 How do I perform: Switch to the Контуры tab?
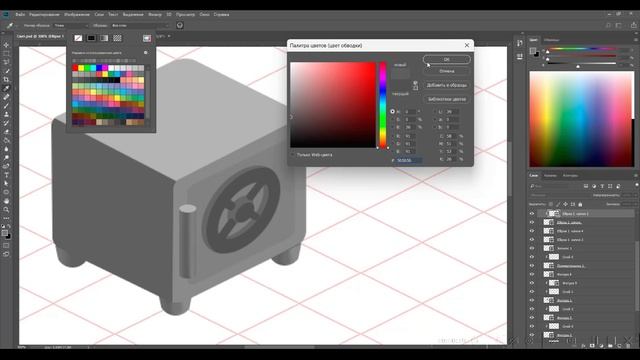[x=570, y=176]
